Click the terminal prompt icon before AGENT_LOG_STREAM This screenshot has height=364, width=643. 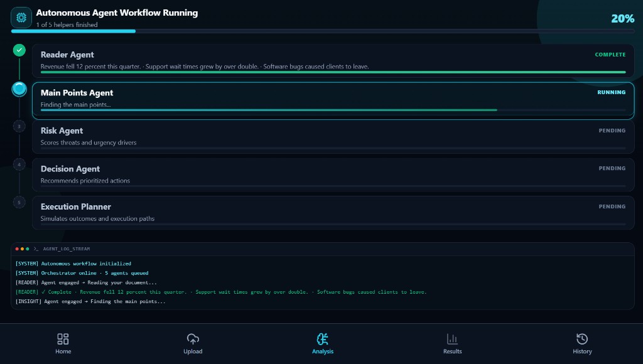coord(36,249)
